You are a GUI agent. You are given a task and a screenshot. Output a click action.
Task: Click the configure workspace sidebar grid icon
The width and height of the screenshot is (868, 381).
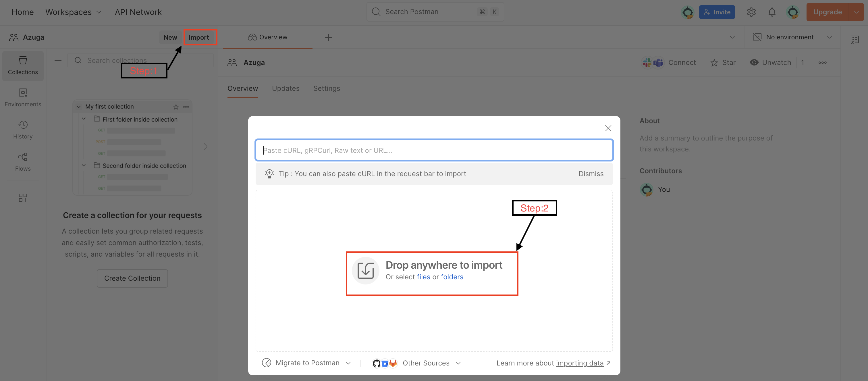point(23,198)
